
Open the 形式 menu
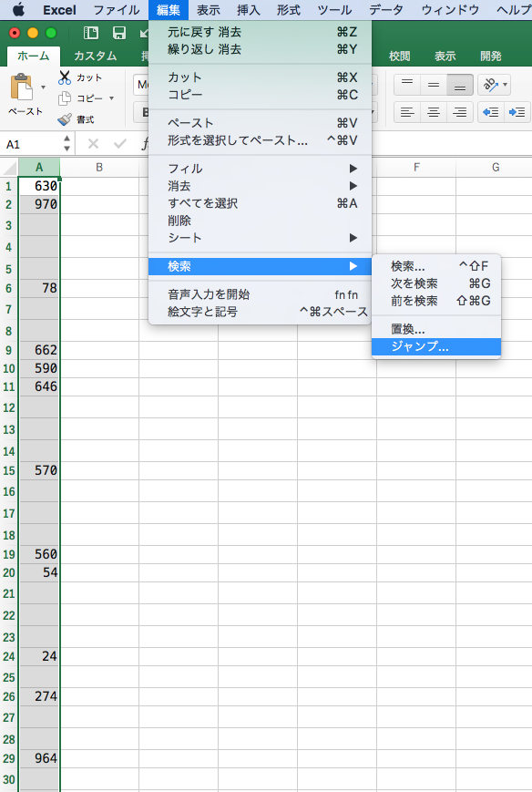289,10
